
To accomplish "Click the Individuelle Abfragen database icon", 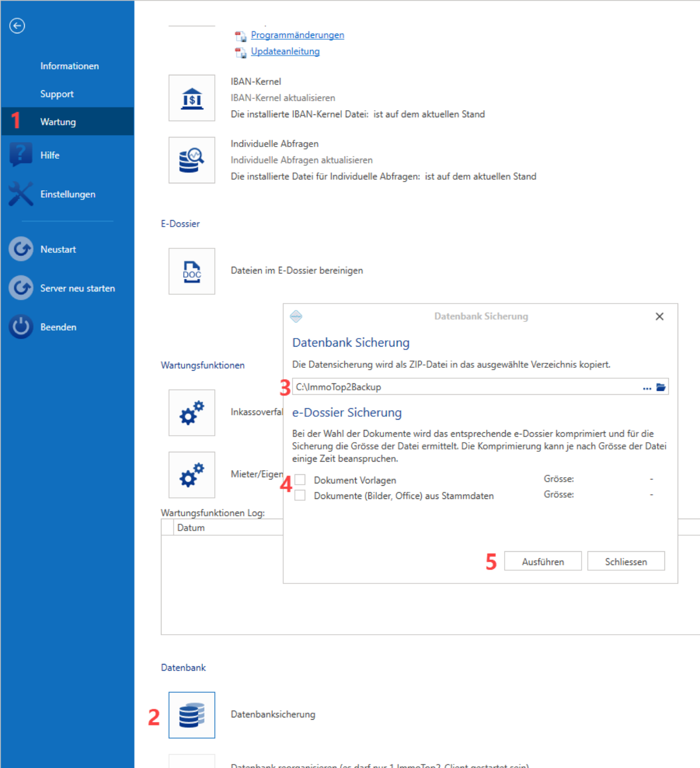I will point(192,160).
